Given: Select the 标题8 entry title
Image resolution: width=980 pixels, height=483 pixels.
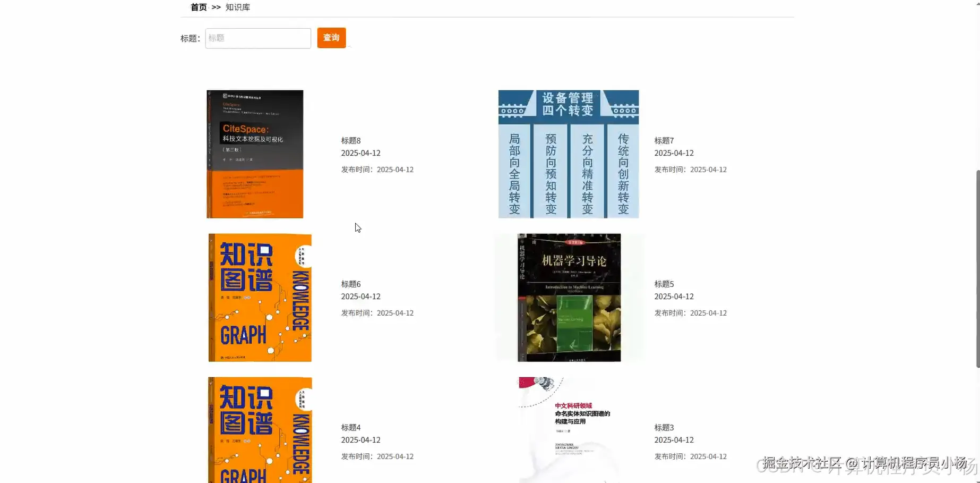Looking at the screenshot, I should point(350,140).
